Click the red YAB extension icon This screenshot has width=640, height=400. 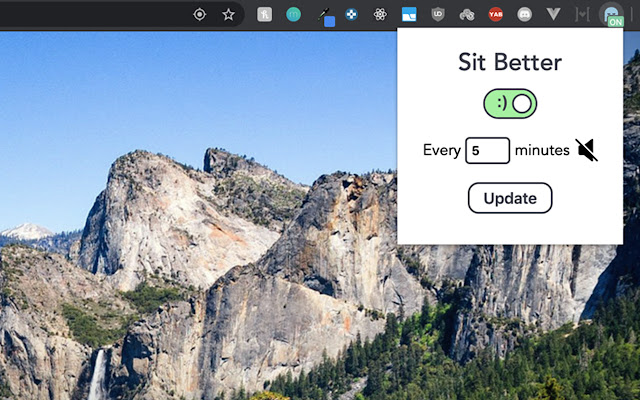pos(496,15)
